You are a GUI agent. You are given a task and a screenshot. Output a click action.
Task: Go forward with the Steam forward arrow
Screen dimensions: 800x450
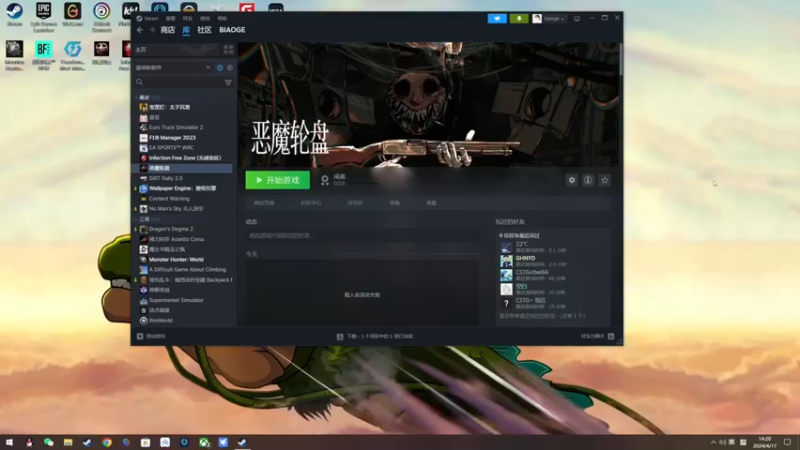click(152, 30)
